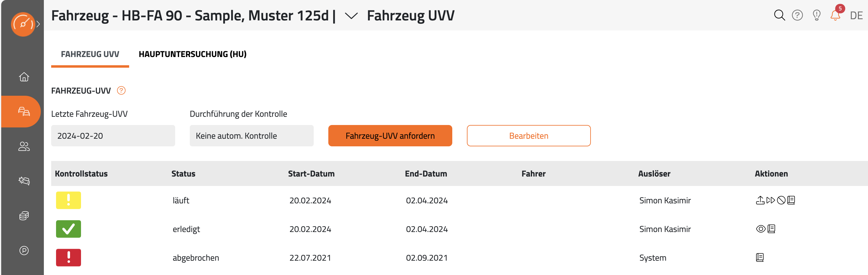Click the Fahrzeug-UVV anfordern button

pyautogui.click(x=390, y=136)
